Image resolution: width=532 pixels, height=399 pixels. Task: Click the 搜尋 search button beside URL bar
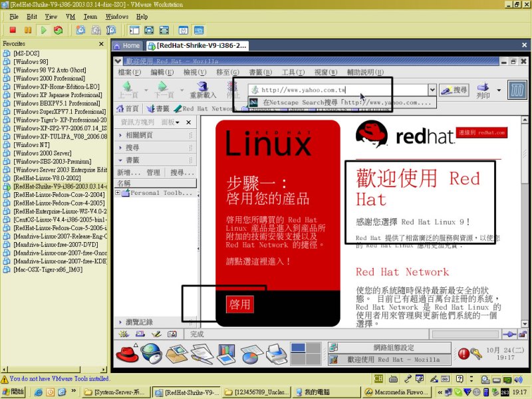pyautogui.click(x=455, y=90)
